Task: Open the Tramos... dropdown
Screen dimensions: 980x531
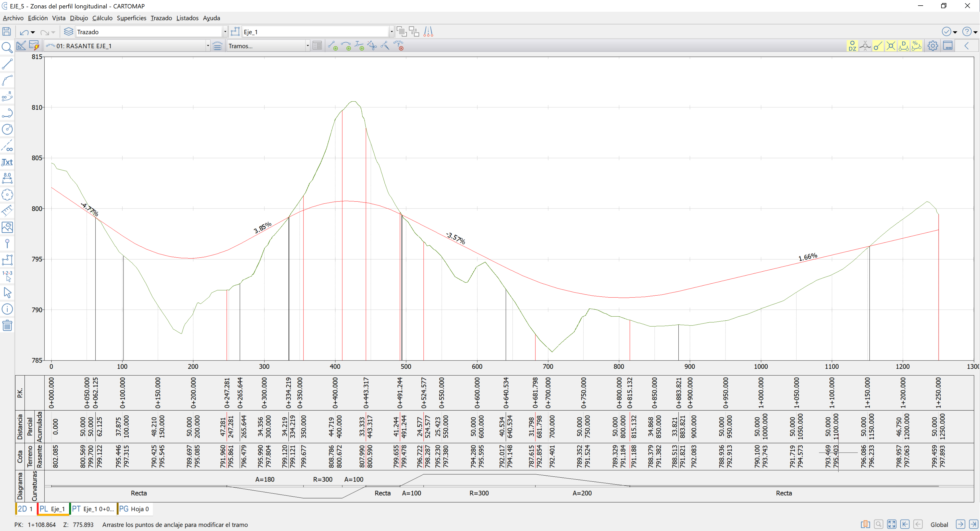Action: [x=307, y=46]
